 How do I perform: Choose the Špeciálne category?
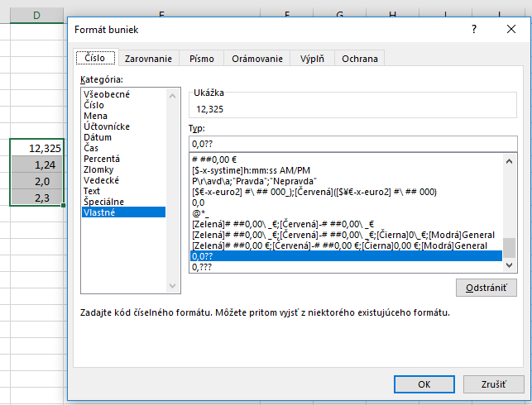[104, 202]
